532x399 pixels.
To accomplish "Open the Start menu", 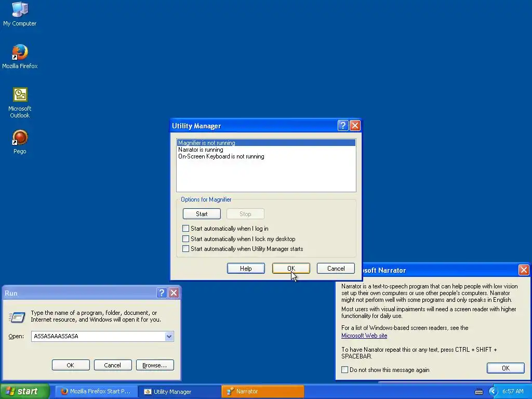I will coord(25,391).
